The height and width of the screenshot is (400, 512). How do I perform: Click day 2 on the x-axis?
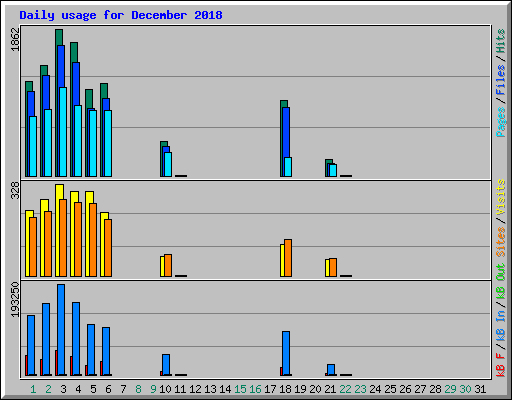pyautogui.click(x=48, y=389)
